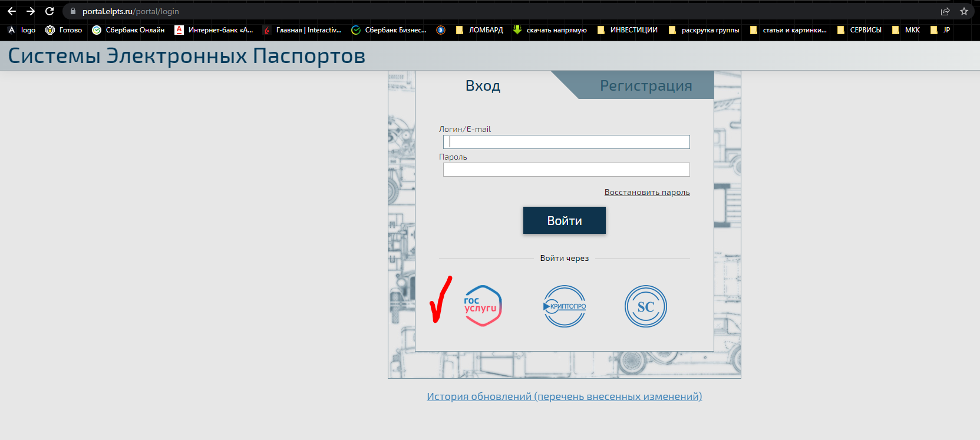The width and height of the screenshot is (980, 440).
Task: Open Восстановить пароль link
Action: tap(647, 192)
